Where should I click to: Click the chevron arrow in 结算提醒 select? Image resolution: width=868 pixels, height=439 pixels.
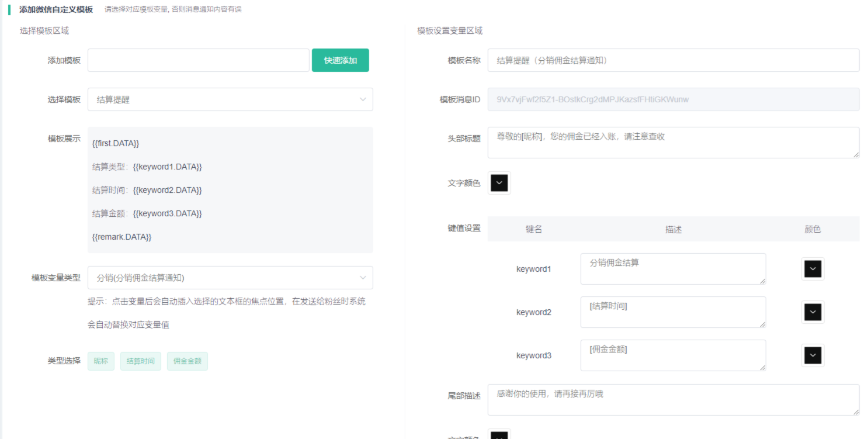point(363,99)
